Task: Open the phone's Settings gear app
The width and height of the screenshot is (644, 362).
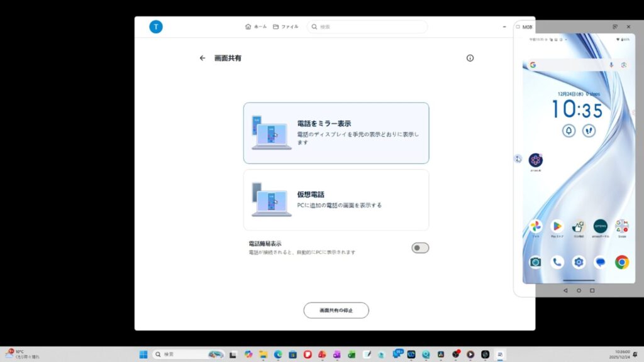Action: [579, 262]
